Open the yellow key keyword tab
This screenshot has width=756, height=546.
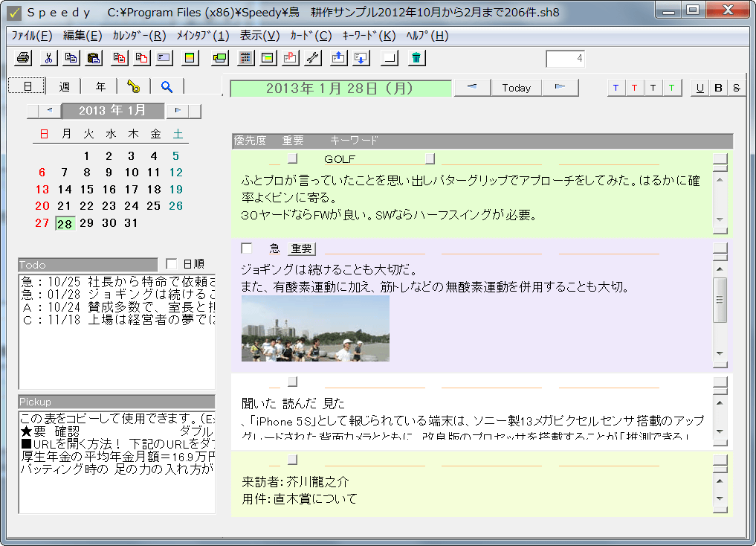tap(134, 86)
